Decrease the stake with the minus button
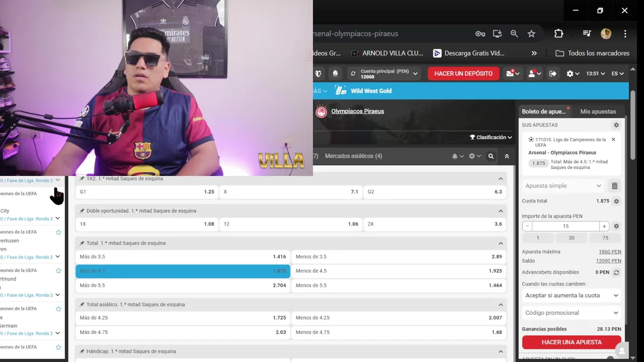The height and width of the screenshot is (362, 644). (527, 226)
